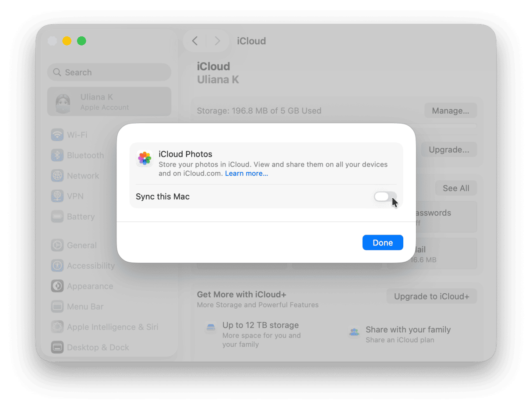This screenshot has width=532, height=409.
Task: Click the Done button
Action: pyautogui.click(x=382, y=243)
